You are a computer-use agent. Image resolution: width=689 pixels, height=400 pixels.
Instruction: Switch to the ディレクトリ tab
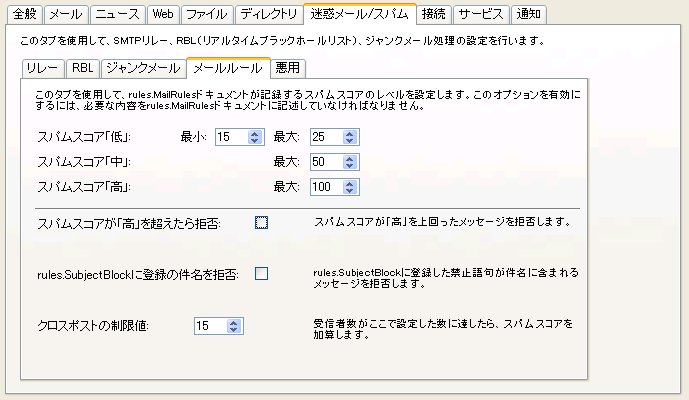click(268, 15)
